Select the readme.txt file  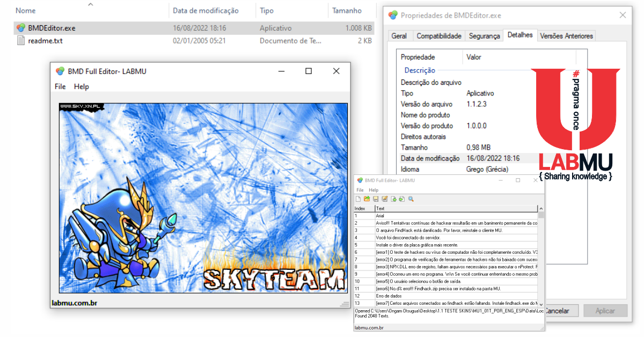point(45,40)
